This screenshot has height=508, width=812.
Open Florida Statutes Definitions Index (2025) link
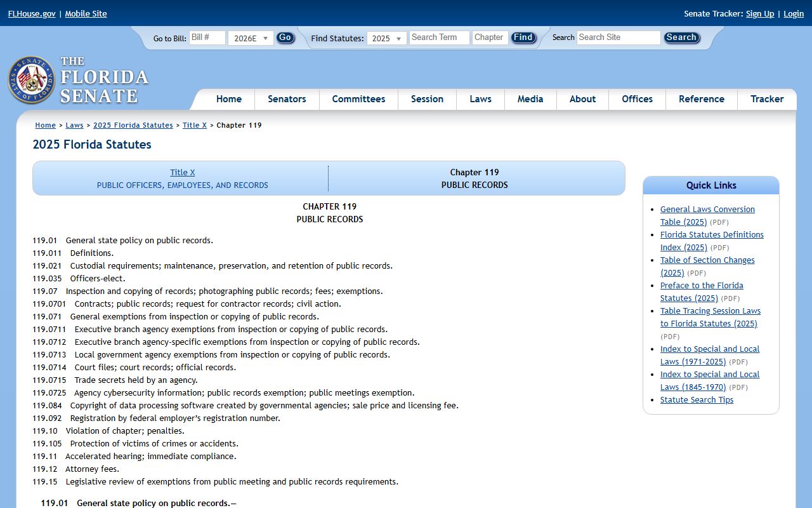712,241
